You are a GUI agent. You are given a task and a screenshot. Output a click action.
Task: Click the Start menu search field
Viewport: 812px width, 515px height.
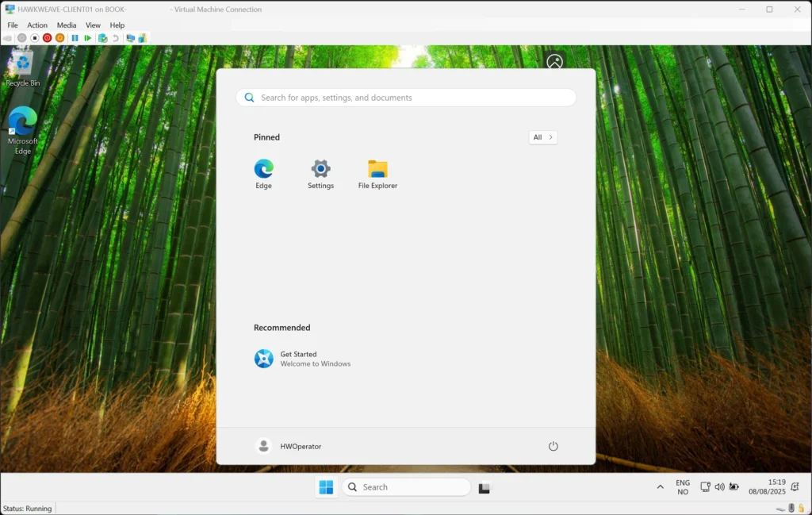406,98
